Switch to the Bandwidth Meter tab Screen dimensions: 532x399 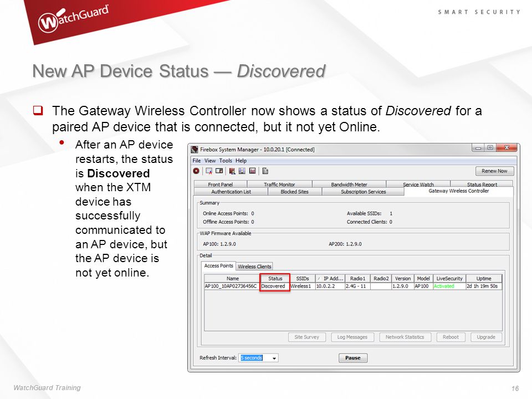[x=349, y=184]
